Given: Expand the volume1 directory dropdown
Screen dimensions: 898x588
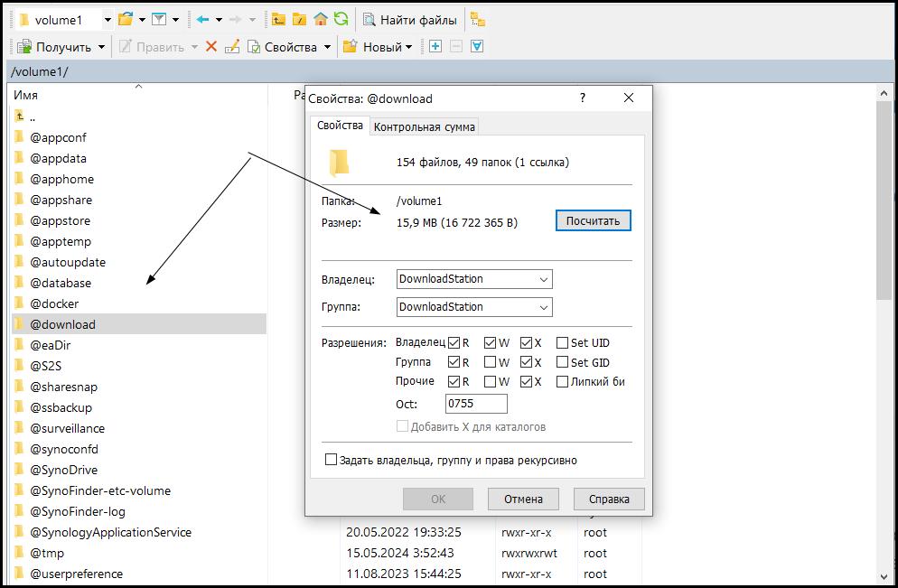Looking at the screenshot, I should 108,19.
